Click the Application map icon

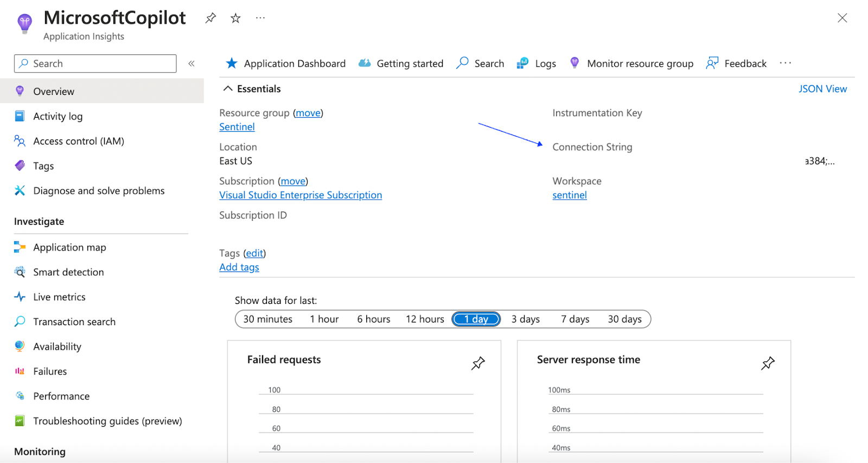tap(20, 247)
